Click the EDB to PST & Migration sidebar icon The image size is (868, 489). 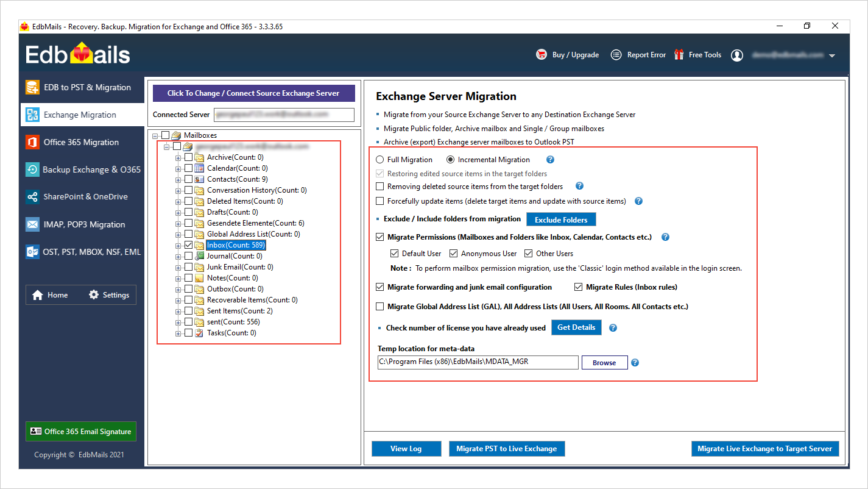point(32,87)
